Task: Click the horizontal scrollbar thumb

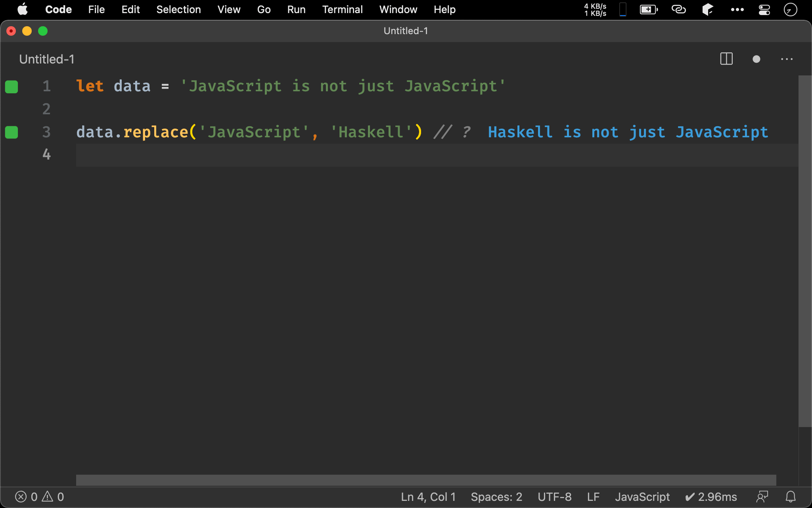Action: coord(426,480)
